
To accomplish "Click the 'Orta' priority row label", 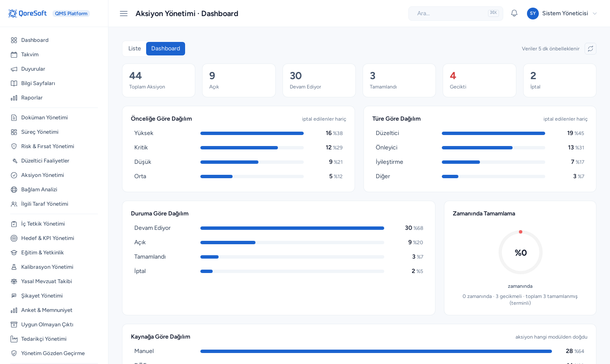I will coord(140,176).
